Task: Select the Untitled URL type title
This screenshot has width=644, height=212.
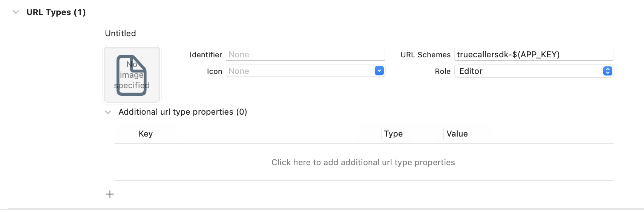Action: click(120, 33)
